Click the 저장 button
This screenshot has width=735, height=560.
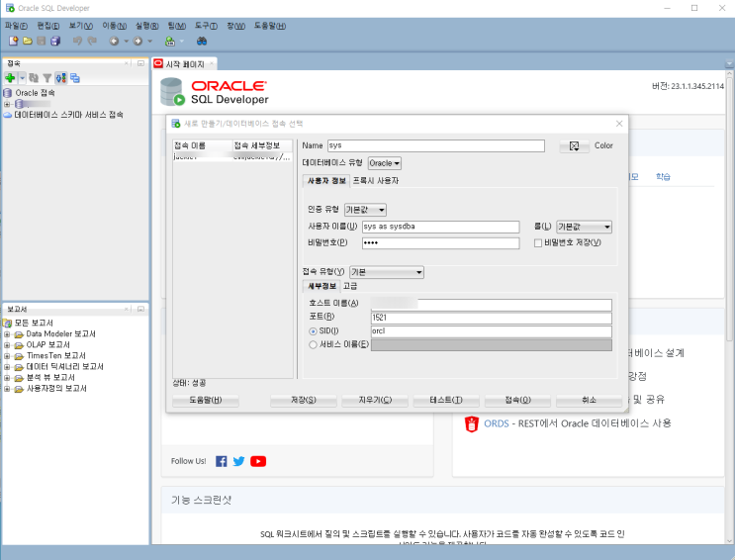point(304,400)
